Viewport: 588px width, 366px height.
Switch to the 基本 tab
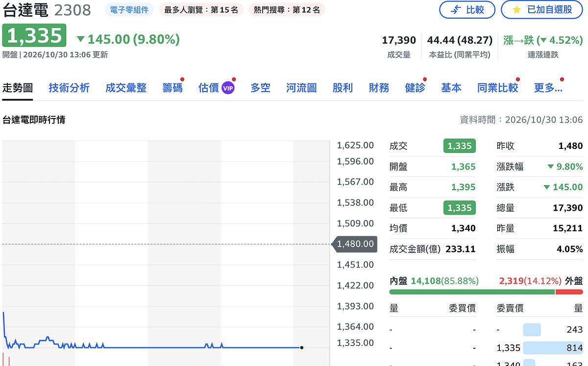(451, 88)
